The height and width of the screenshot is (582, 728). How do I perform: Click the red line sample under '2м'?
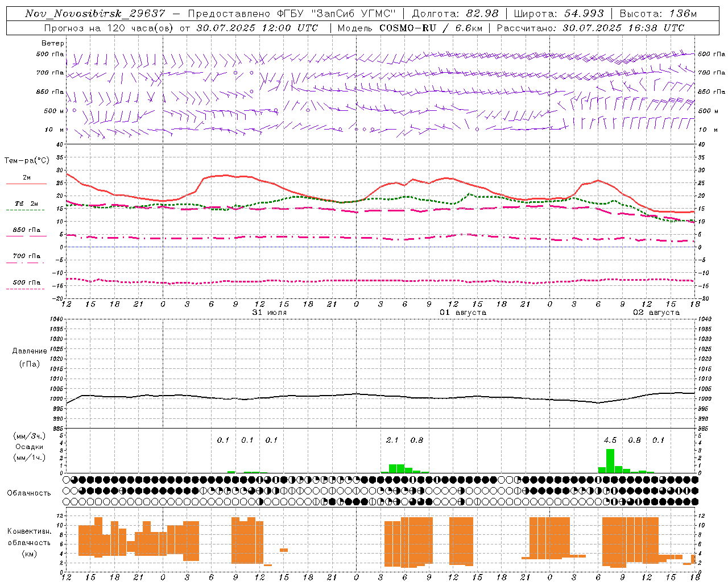26,184
